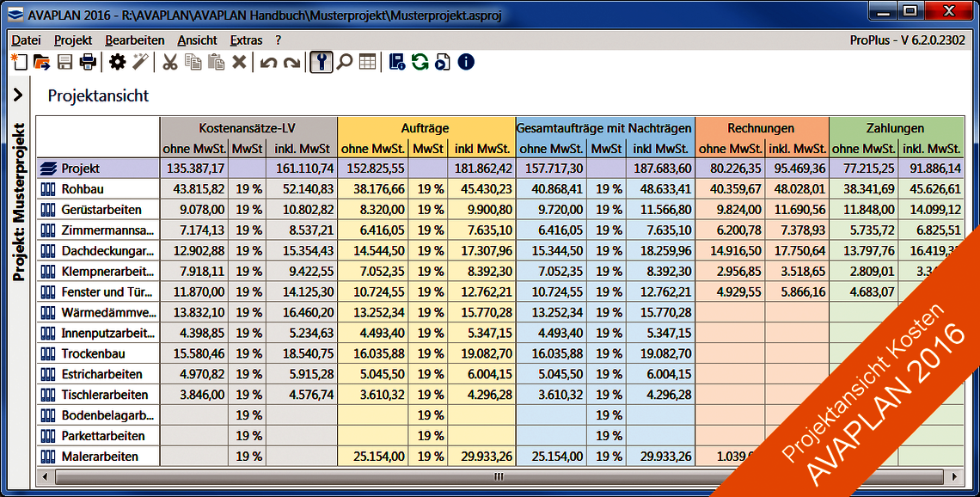
Task: Click the ProPlus - V 6.2.0.2302 version label
Action: (908, 40)
